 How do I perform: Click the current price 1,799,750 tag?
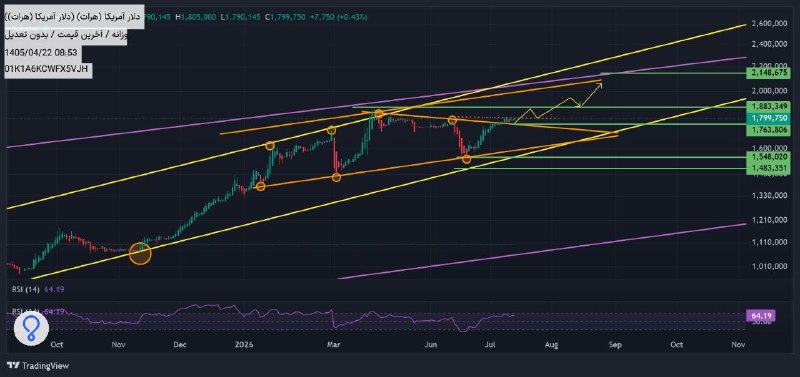pyautogui.click(x=767, y=118)
